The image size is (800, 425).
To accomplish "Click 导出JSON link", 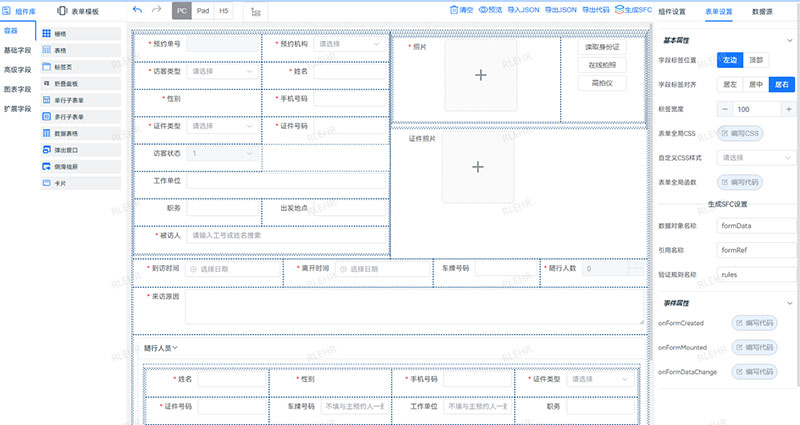I will (x=561, y=10).
